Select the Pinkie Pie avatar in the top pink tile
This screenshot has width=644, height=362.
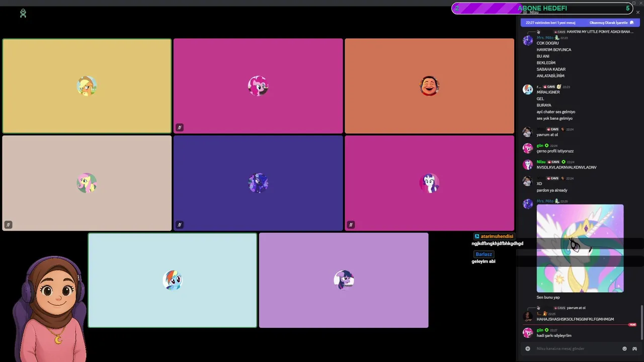tap(258, 86)
